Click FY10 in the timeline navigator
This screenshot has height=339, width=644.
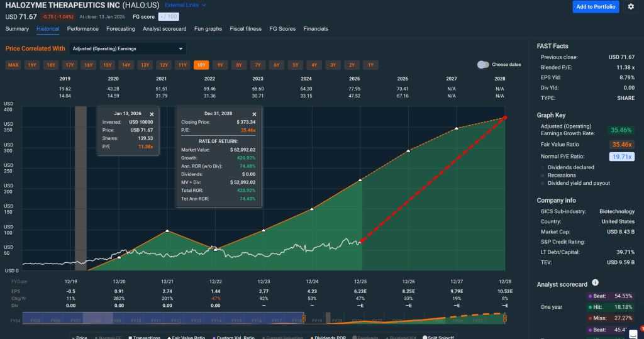(x=136, y=321)
